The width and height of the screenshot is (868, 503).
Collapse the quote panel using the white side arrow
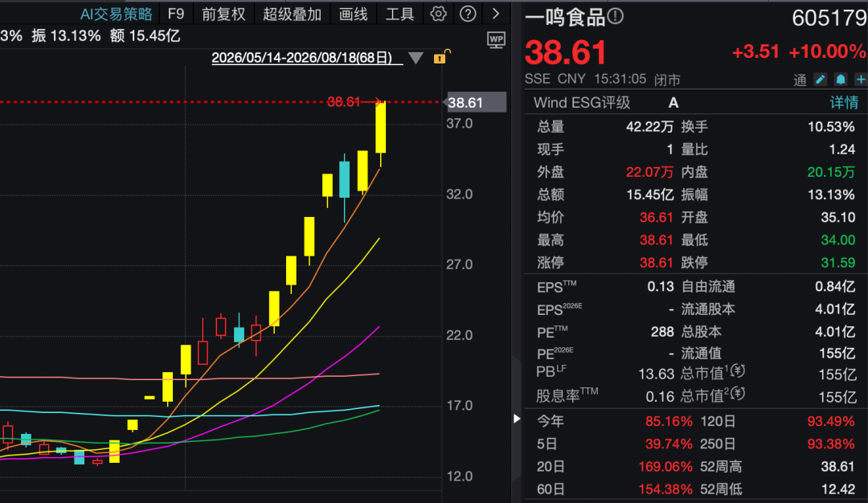[517, 419]
